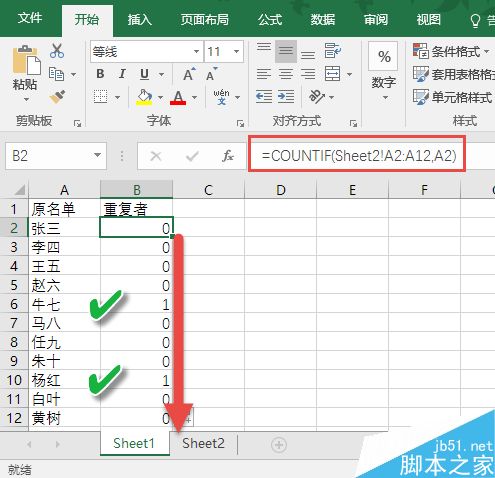This screenshot has height=478, width=495.
Task: Expand the paste options arrow
Action: 26,99
